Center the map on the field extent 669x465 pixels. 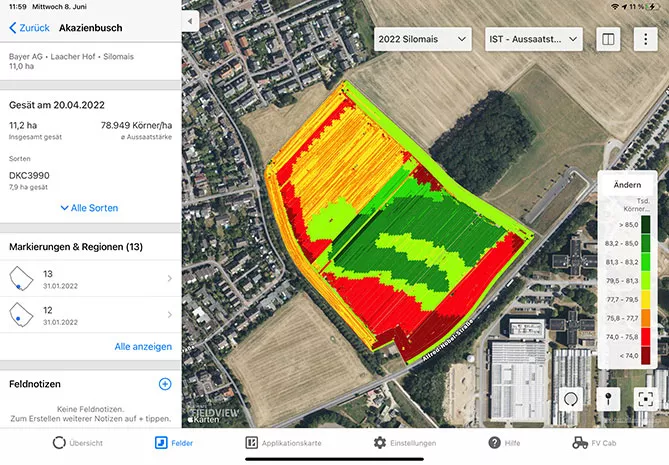(x=644, y=398)
